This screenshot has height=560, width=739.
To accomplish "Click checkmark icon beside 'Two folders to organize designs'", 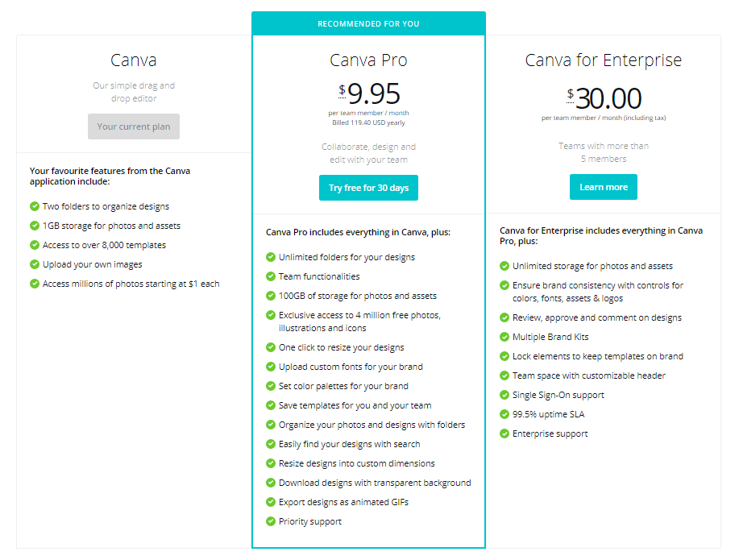I will [35, 206].
